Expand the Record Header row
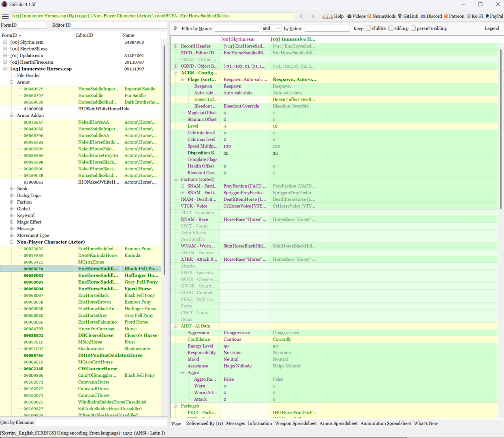Viewport: 504px width, 438px height. coord(176,46)
